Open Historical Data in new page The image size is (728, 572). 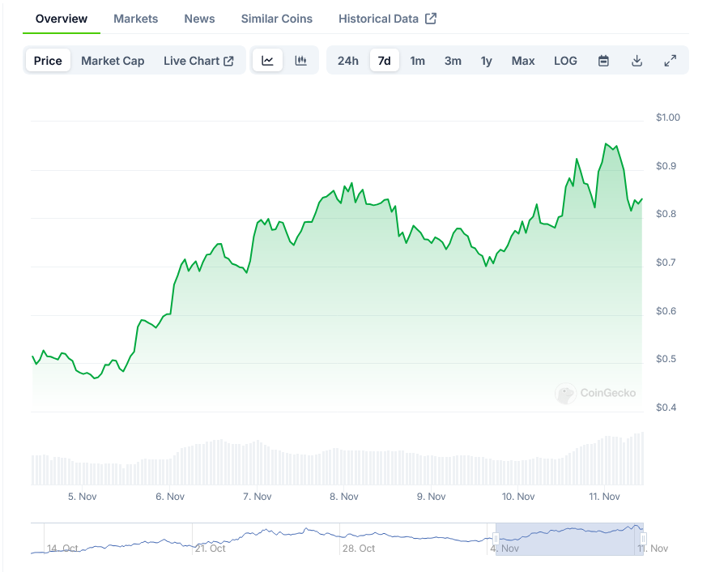tap(387, 19)
